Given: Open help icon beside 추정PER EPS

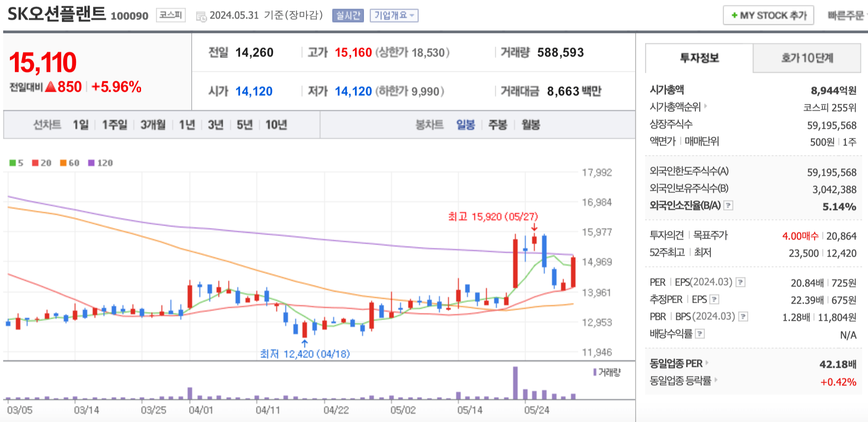Looking at the screenshot, I should 714,300.
